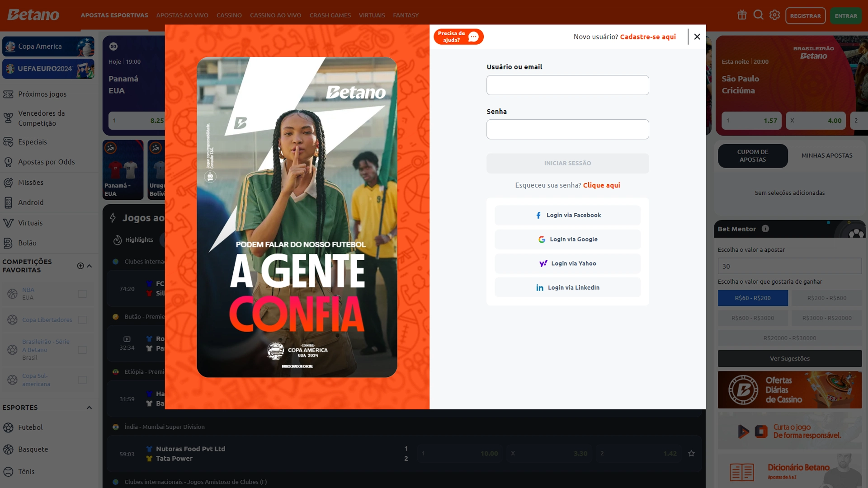868x488 pixels.
Task: Open Virtuais top nav tab
Action: tap(372, 15)
